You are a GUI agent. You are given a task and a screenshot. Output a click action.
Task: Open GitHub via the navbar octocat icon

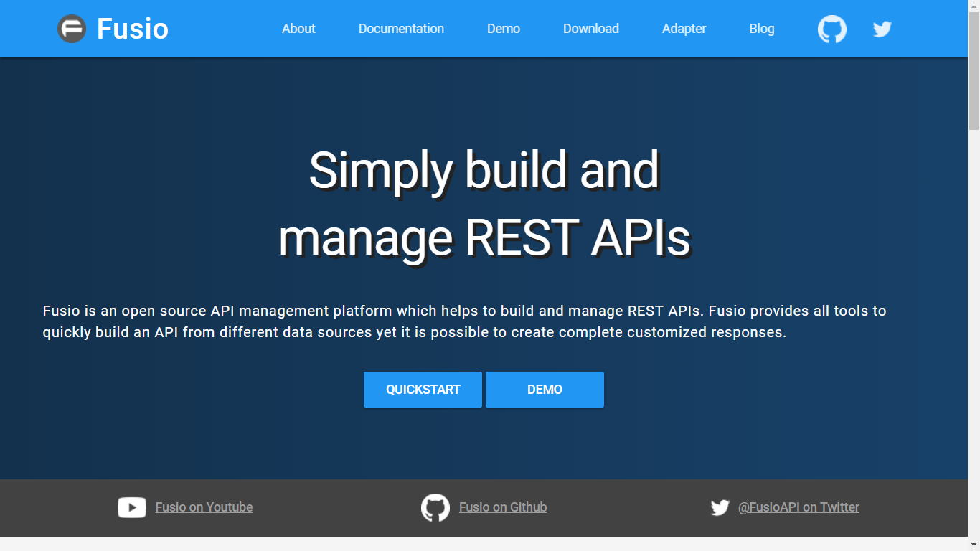[831, 29]
